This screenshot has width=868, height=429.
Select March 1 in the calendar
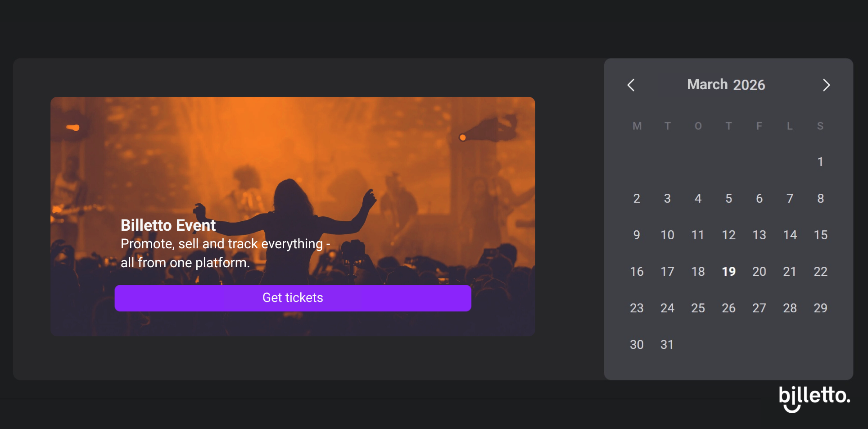click(x=821, y=162)
